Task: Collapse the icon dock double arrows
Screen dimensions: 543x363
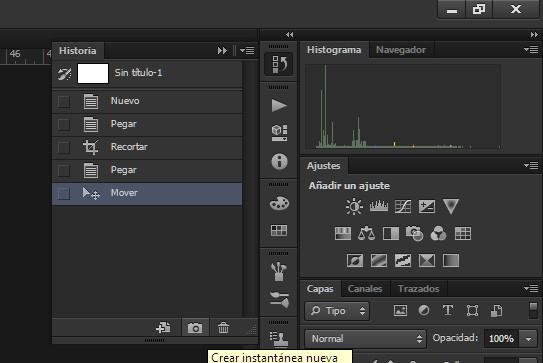Action: point(290,35)
